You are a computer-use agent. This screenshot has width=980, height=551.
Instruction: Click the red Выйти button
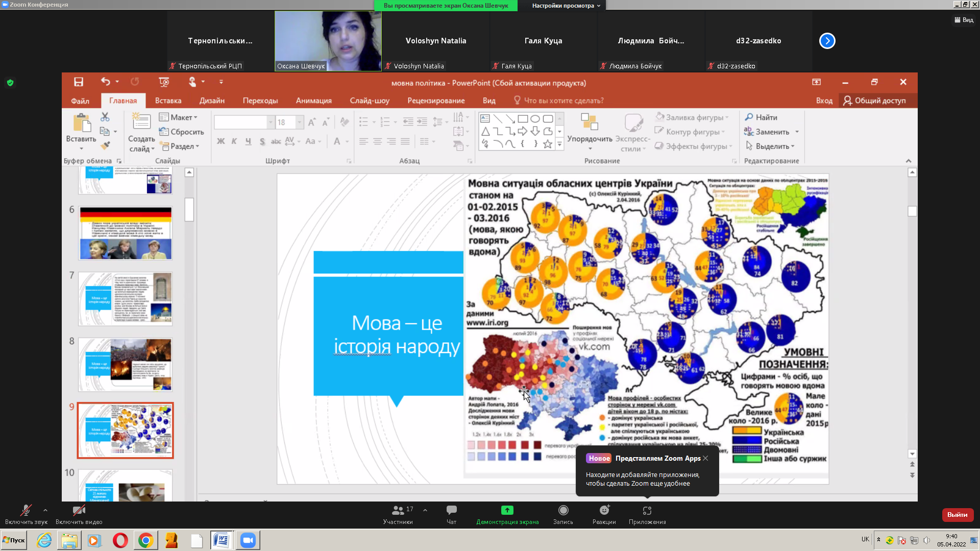[957, 515]
